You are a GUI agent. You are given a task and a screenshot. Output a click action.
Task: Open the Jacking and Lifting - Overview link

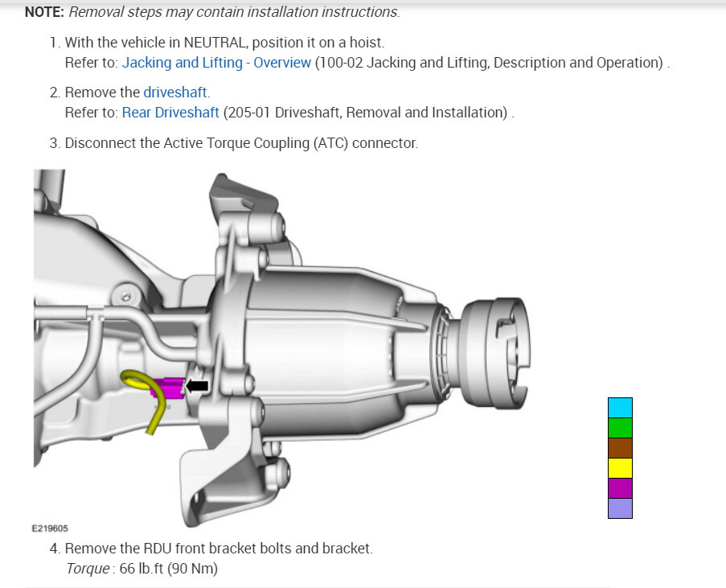(216, 63)
